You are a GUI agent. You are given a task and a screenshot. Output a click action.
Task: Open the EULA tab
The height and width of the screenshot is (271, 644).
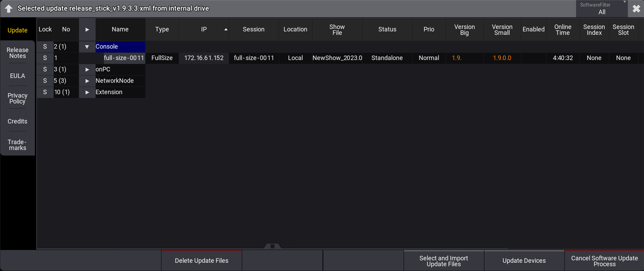pos(17,76)
